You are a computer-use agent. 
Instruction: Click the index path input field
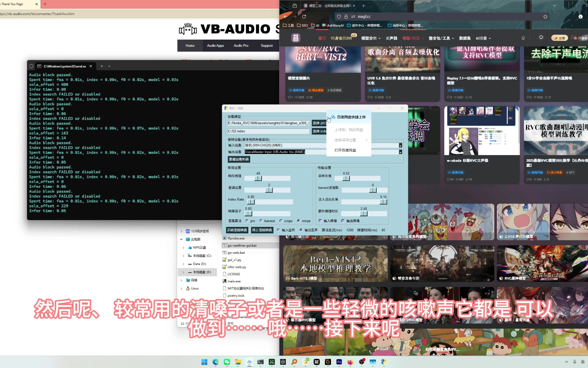[268, 131]
